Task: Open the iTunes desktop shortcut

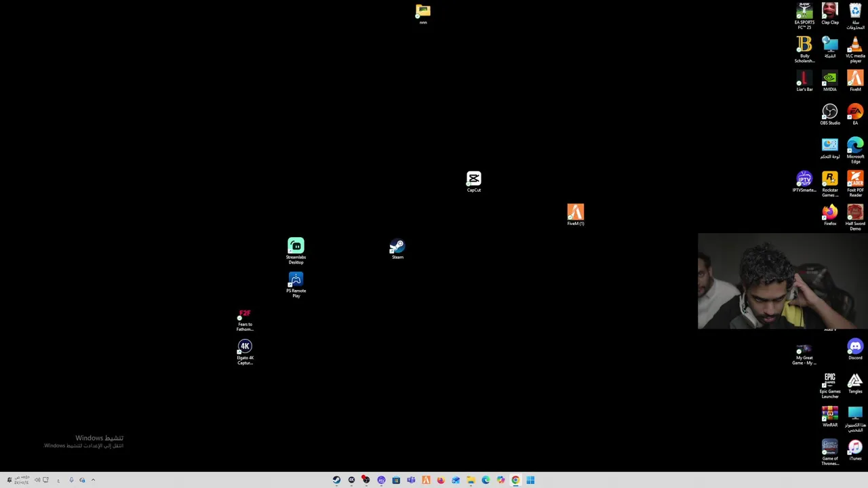Action: [855, 451]
